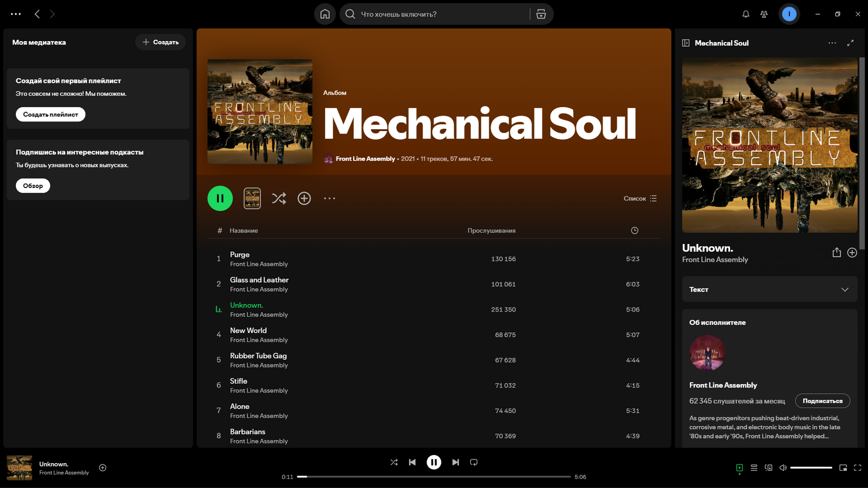Open the profile avatar menu
868x488 pixels.
(x=789, y=14)
